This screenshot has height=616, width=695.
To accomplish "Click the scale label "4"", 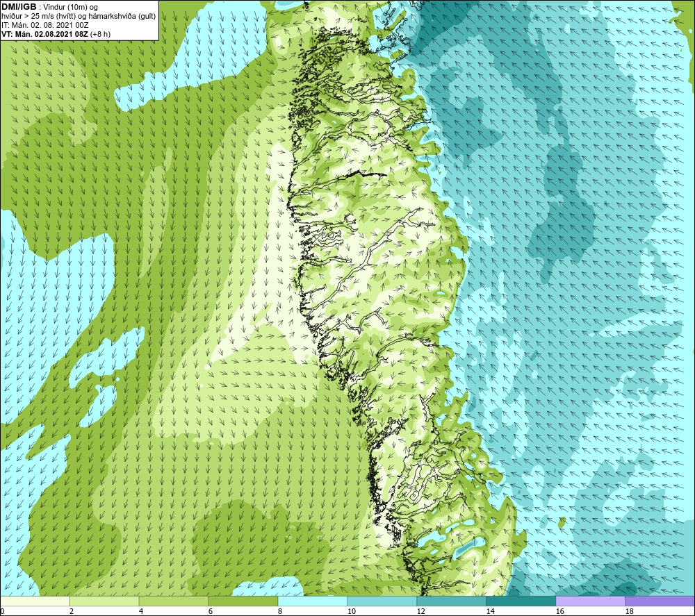I will (x=141, y=612).
